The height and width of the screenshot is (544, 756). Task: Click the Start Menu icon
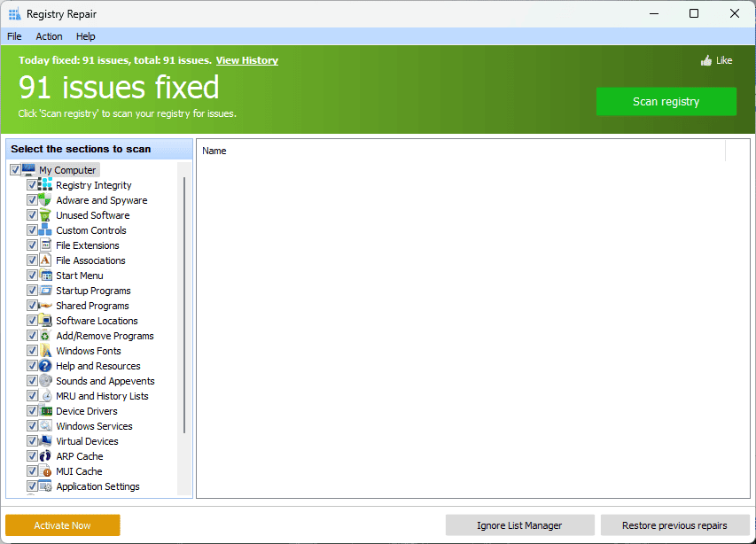[x=45, y=276]
